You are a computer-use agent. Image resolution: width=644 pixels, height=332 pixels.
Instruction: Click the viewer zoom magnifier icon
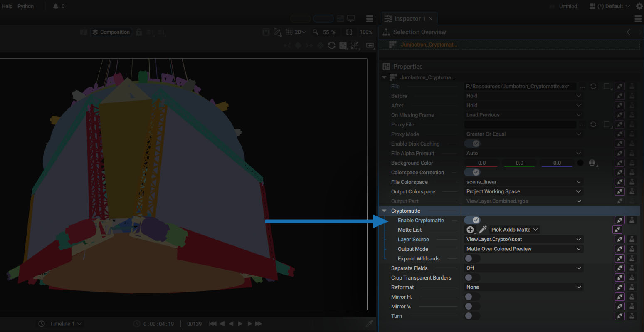pyautogui.click(x=316, y=32)
